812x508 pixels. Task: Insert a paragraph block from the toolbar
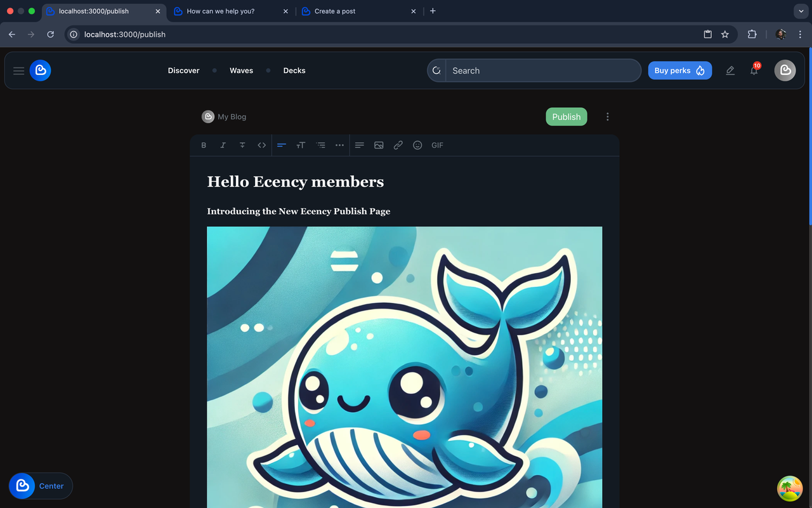point(360,145)
